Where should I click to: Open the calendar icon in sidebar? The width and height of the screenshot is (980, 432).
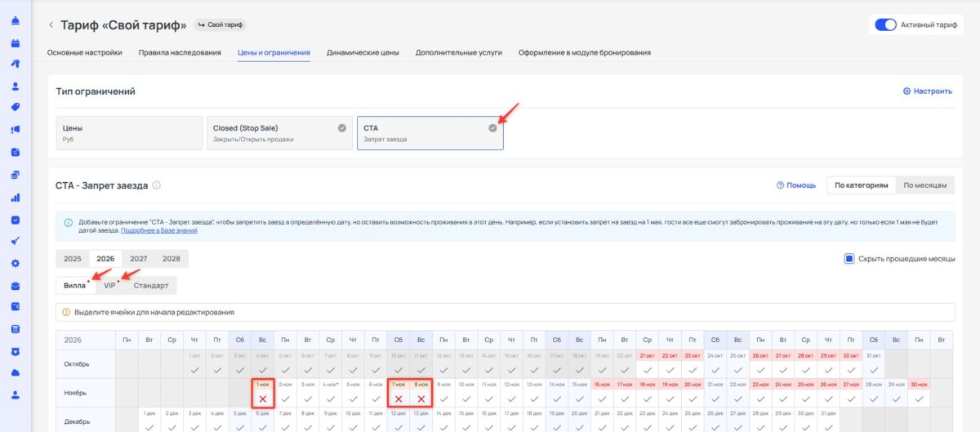[x=16, y=42]
